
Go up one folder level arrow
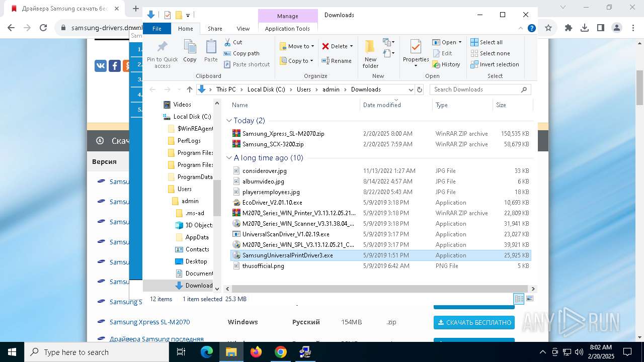[x=189, y=89]
